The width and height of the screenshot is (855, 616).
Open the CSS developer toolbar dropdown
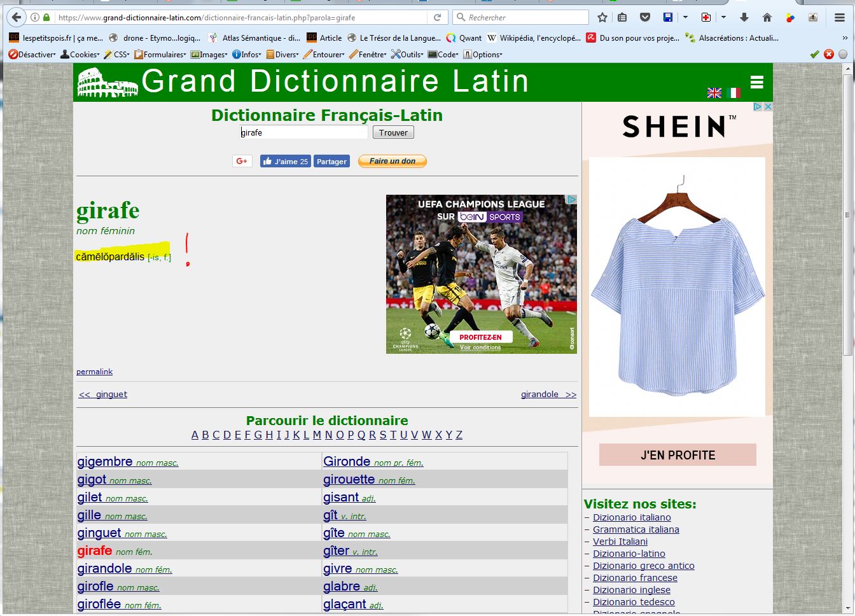coord(117,55)
